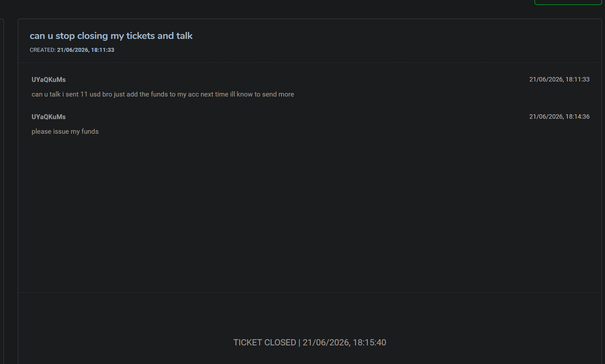Image resolution: width=605 pixels, height=364 pixels.
Task: Click the 18:11:33 message timestamp on the right
Action: (559, 80)
